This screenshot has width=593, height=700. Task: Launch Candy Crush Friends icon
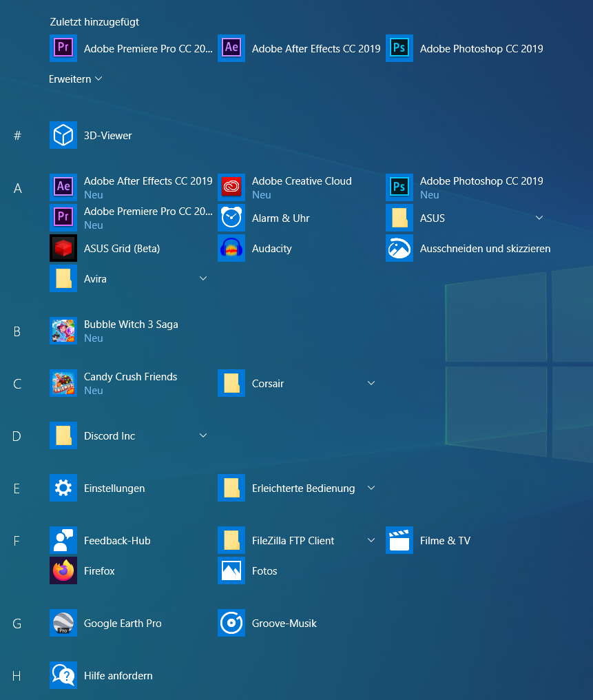pyautogui.click(x=63, y=383)
